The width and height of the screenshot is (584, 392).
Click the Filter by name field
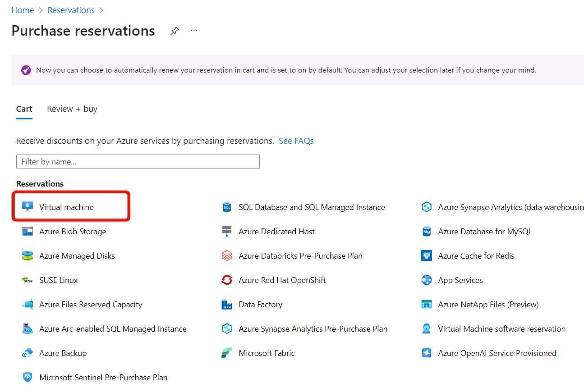tap(138, 162)
